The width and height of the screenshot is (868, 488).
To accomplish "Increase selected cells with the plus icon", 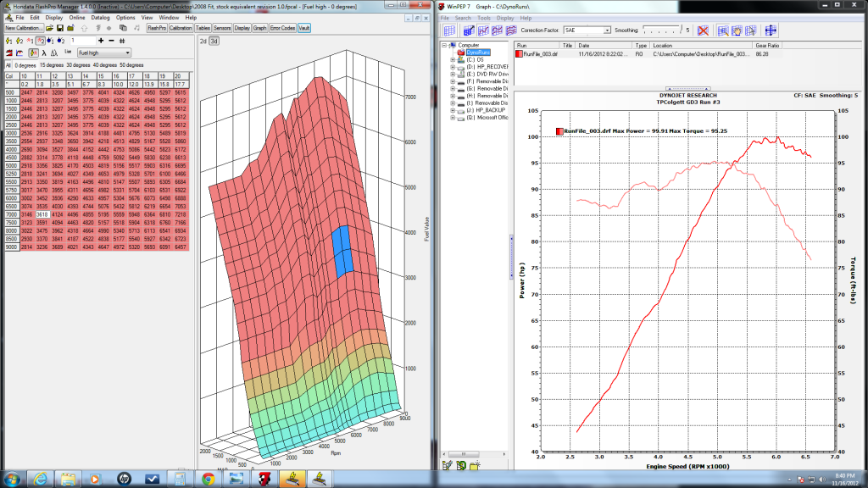I will point(101,41).
